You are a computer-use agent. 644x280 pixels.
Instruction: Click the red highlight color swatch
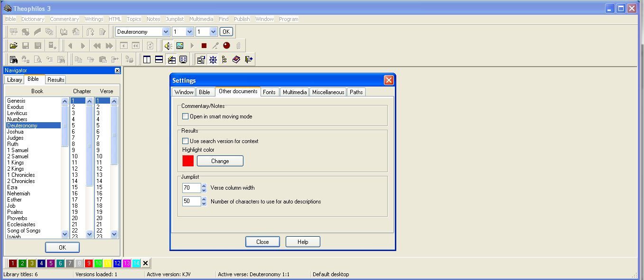188,161
